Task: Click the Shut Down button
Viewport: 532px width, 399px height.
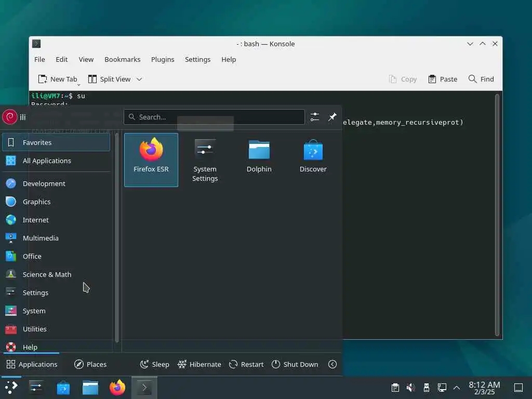Action: tap(295, 364)
